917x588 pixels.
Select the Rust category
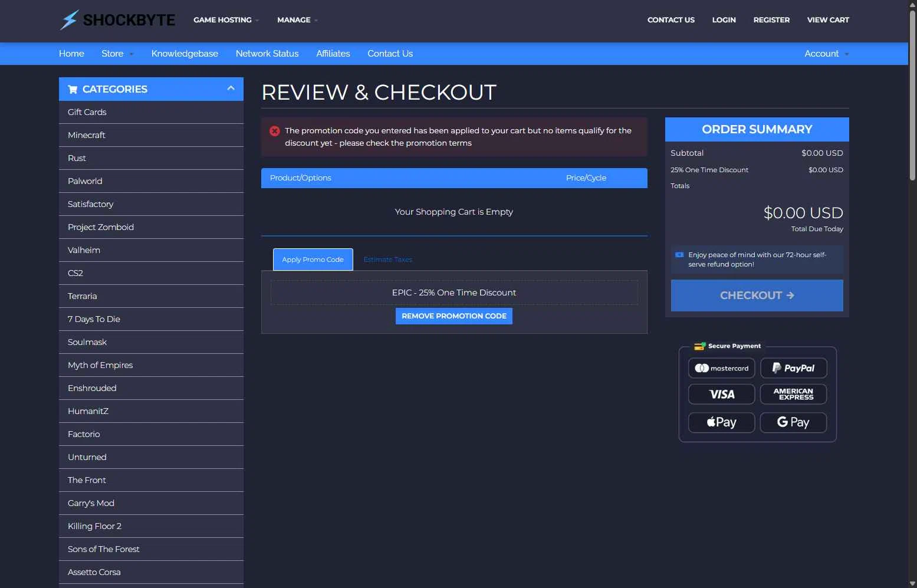[151, 158]
